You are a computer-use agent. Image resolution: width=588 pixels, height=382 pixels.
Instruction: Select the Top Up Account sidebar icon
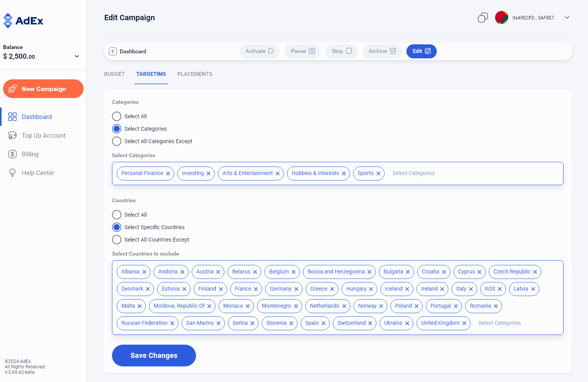tap(12, 135)
